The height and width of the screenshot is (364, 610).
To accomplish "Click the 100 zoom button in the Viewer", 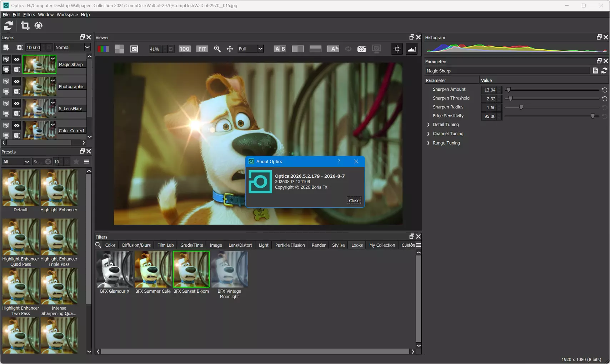I will 184,49.
